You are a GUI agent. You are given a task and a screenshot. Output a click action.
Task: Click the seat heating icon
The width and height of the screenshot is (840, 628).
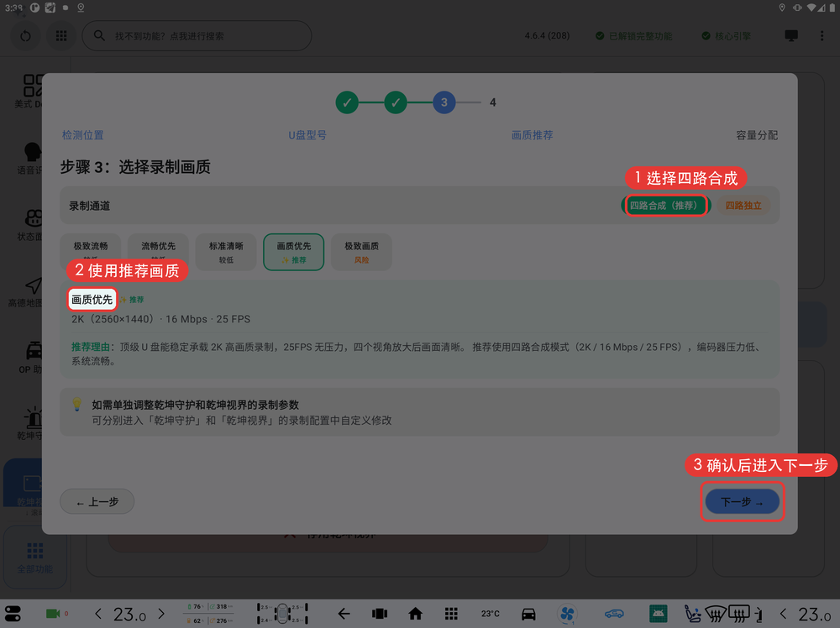tap(693, 614)
